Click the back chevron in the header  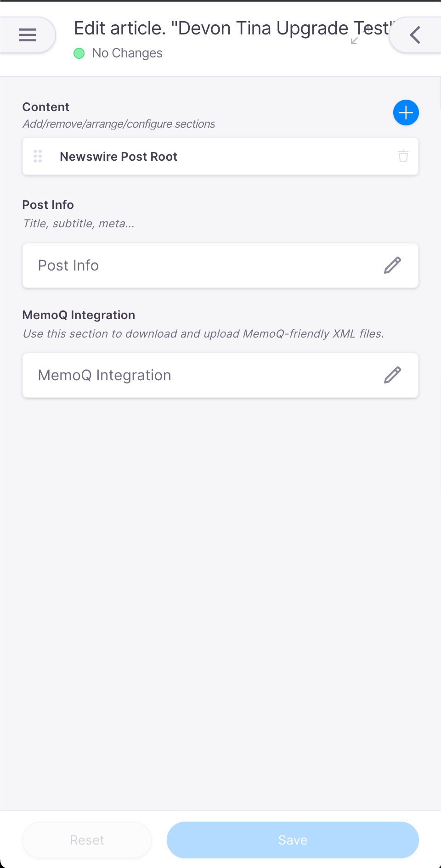click(415, 35)
